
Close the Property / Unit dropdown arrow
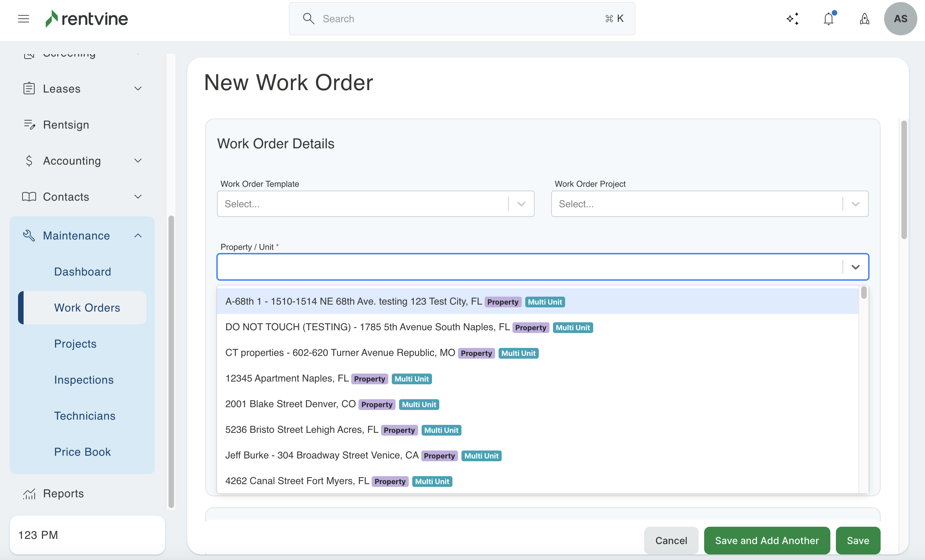pos(855,267)
